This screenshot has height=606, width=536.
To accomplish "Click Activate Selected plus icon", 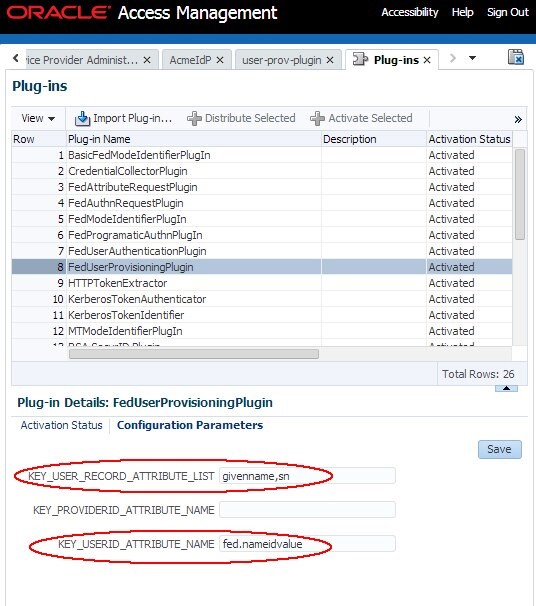I will coord(317,118).
